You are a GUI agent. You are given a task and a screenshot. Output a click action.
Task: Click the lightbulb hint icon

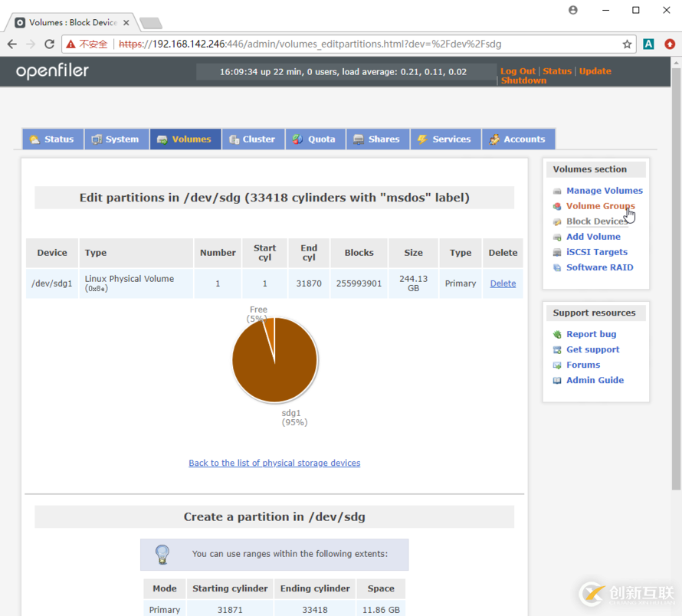pos(162,553)
